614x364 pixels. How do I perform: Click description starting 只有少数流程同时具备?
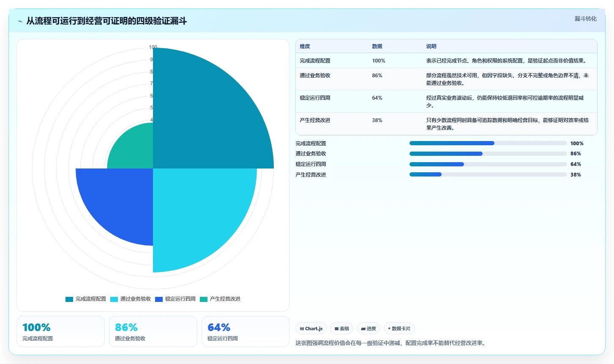point(507,124)
